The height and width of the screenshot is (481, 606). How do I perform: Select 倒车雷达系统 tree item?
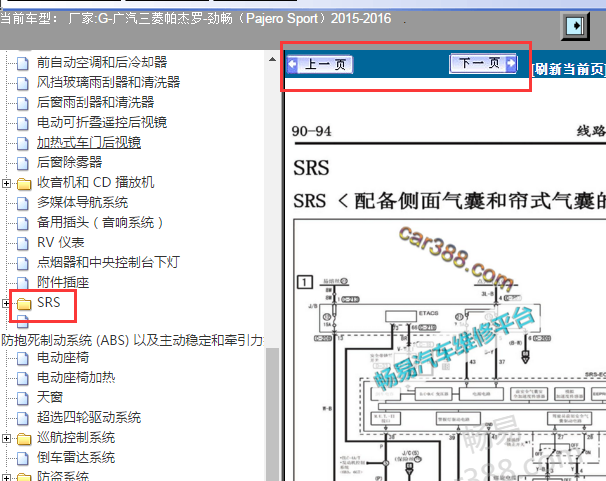click(76, 458)
